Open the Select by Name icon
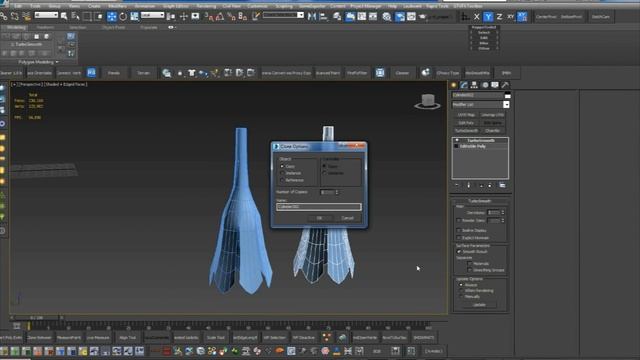The image size is (640, 360). point(76,16)
